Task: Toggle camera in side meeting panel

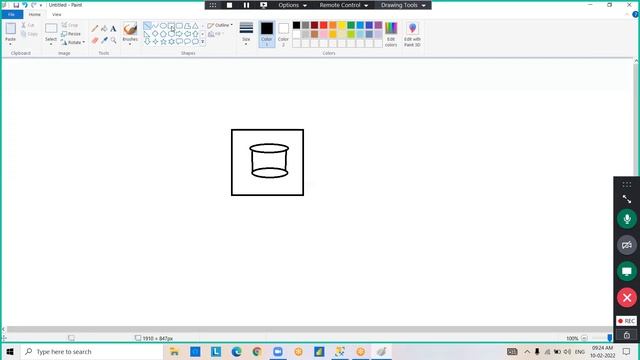Action: [627, 245]
